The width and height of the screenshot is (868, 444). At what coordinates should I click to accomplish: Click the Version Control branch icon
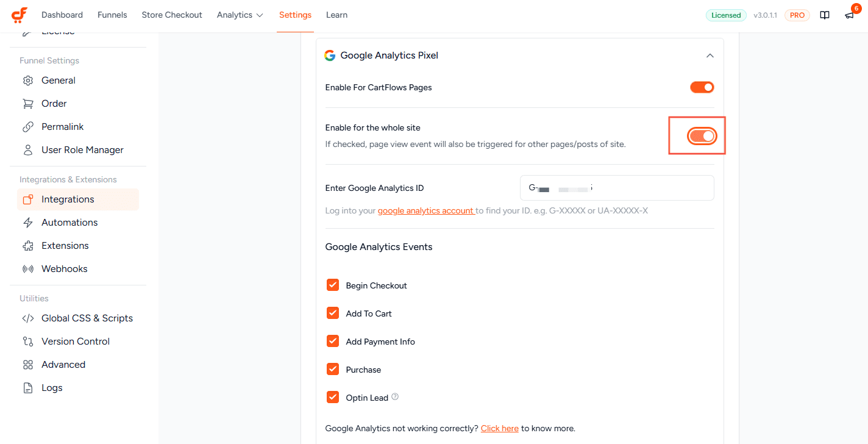[x=28, y=342]
